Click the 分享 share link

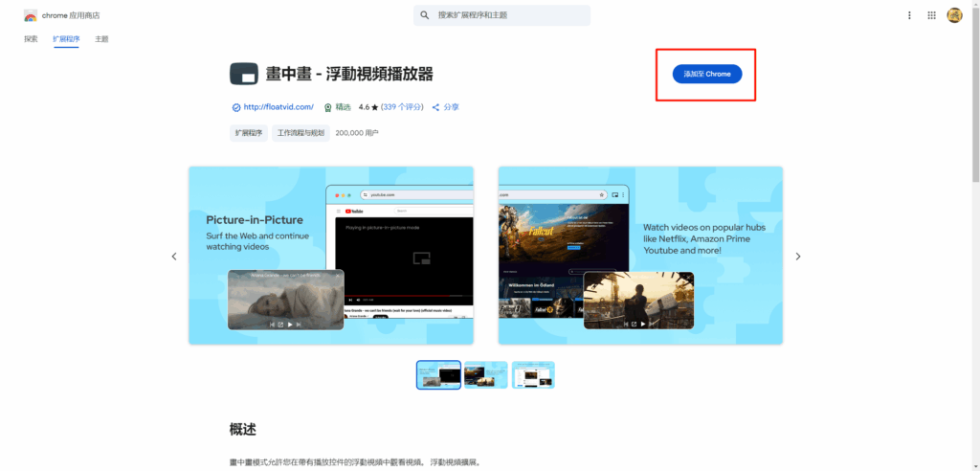pyautogui.click(x=452, y=107)
